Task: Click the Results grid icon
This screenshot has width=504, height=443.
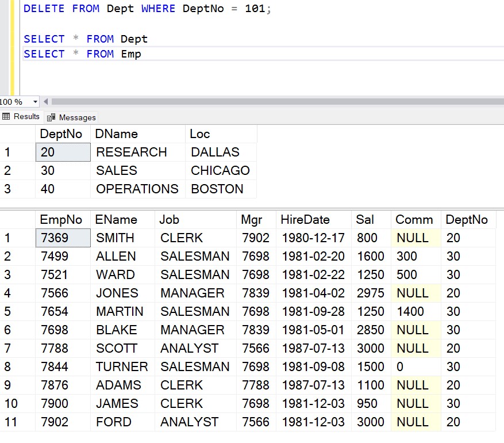Action: 6,116
